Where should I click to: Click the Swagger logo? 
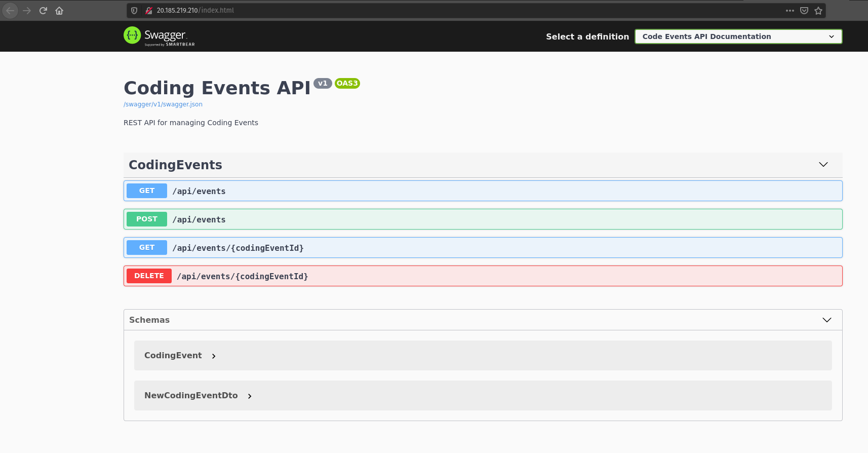159,36
